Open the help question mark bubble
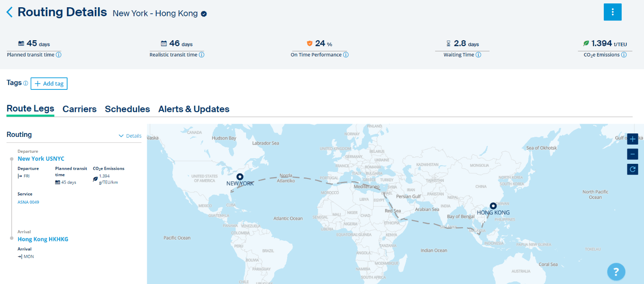This screenshot has height=284, width=644. 616,272
